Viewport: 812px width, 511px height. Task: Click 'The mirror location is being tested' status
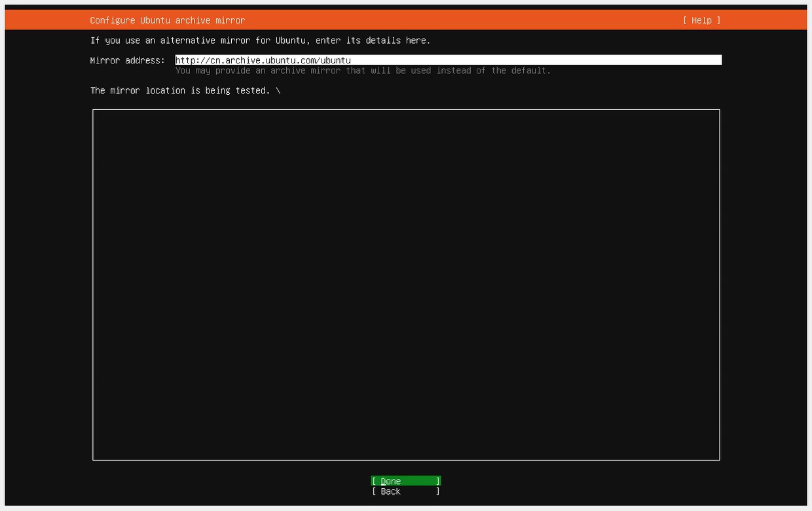tap(185, 90)
